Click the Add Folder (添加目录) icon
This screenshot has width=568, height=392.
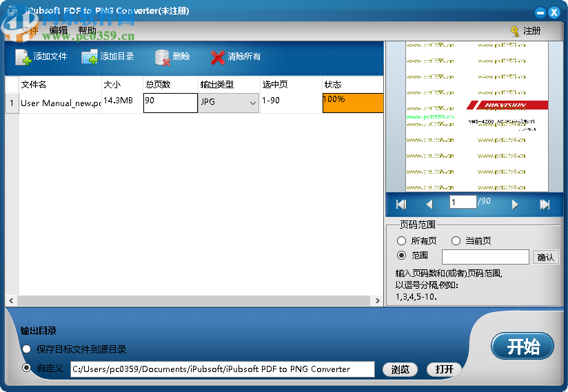90,56
